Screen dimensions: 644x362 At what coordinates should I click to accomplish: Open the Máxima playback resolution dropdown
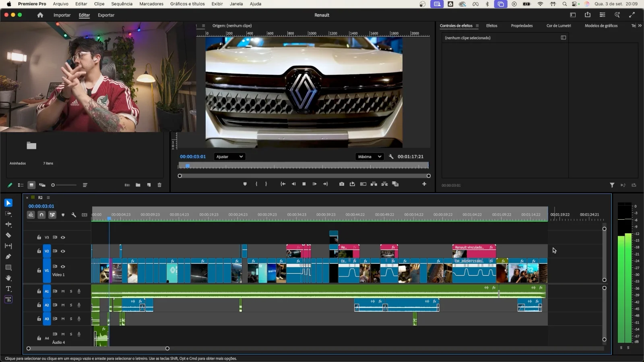369,156
